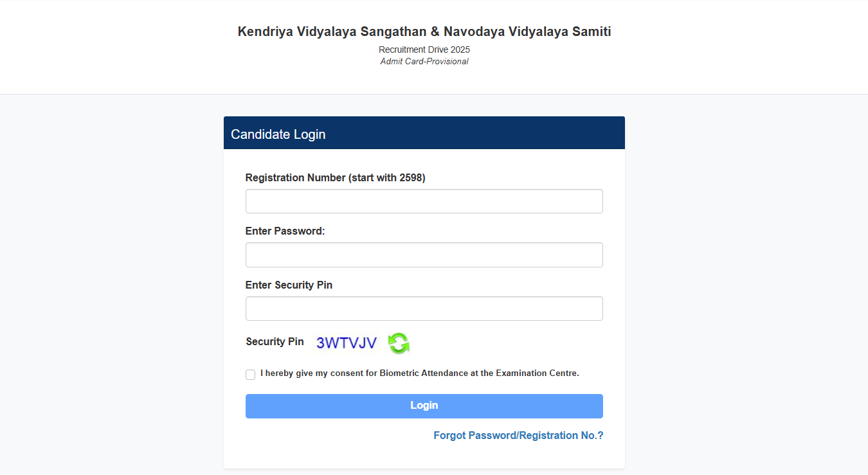The width and height of the screenshot is (868, 475).
Task: Click the white login form panel
Action: click(424, 456)
